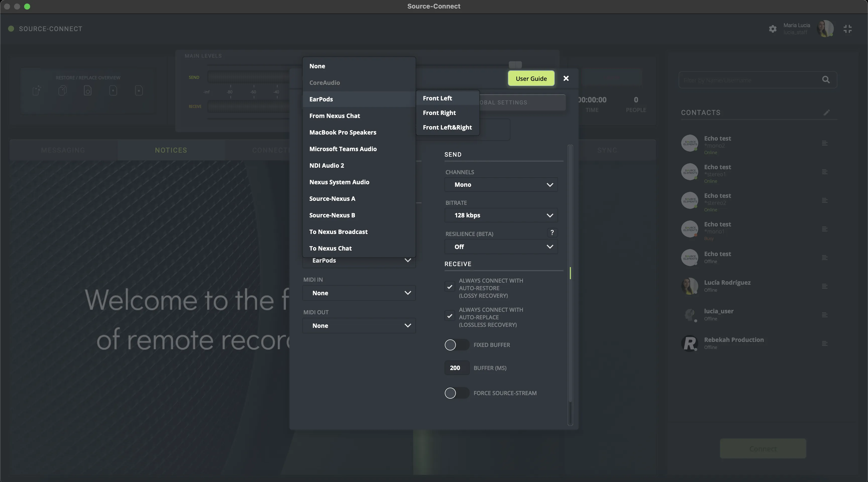The height and width of the screenshot is (482, 868).
Task: Enable the Fixed Buffer switch
Action: 457,345
